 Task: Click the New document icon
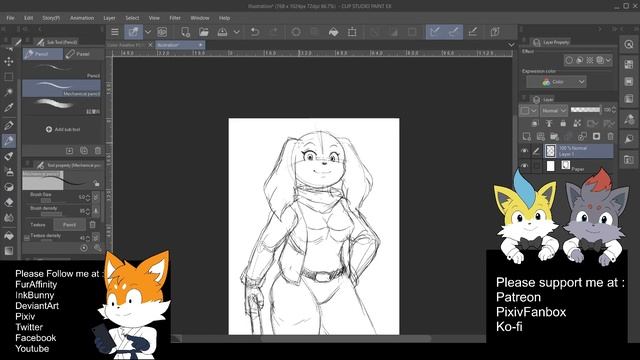pos(185,32)
